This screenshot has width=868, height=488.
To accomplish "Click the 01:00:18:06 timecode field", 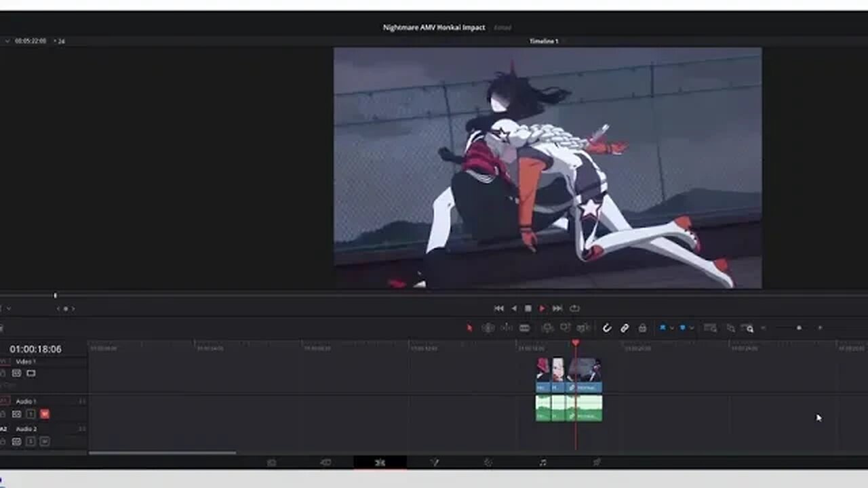I will pos(35,349).
